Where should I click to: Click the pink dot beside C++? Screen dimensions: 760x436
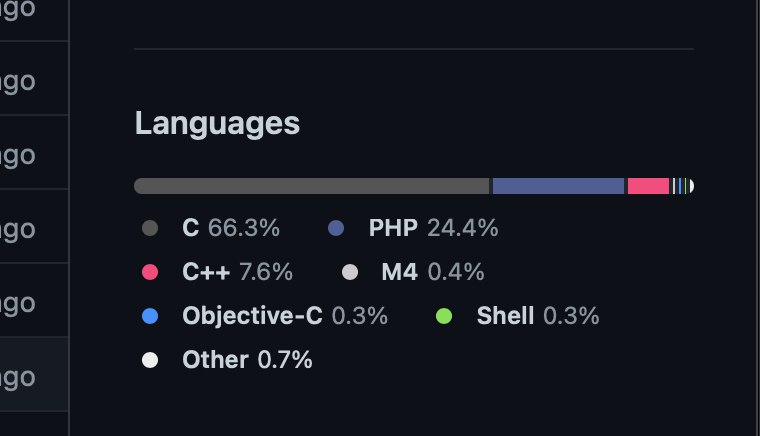coord(150,272)
